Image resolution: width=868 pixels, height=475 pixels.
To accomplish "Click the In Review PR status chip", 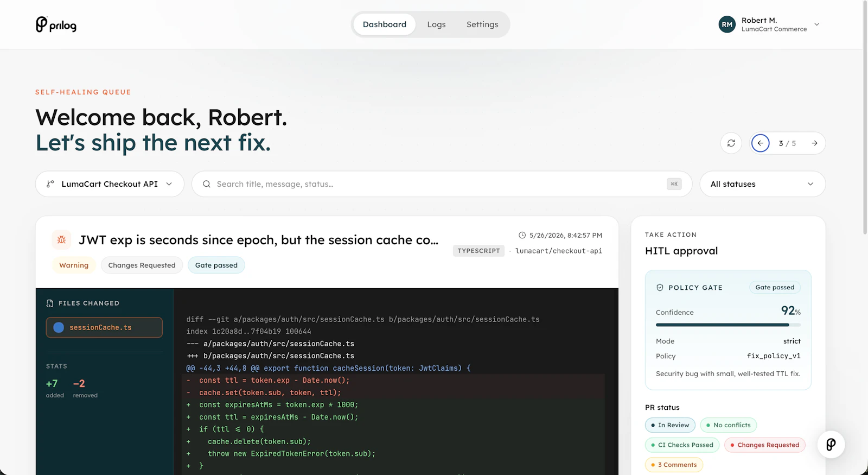I will pyautogui.click(x=670, y=425).
